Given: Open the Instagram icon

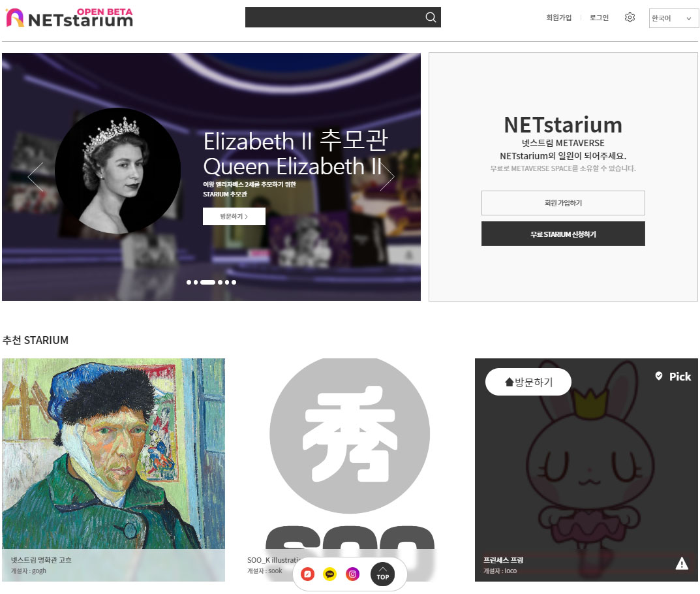Looking at the screenshot, I should point(352,574).
